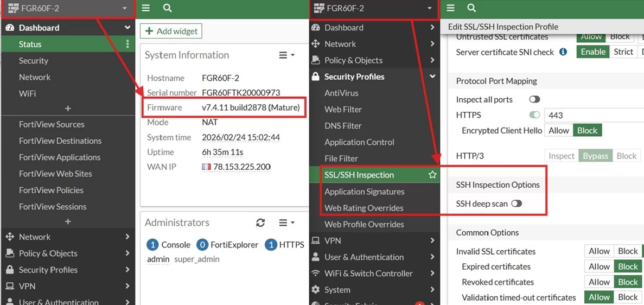Click the WiFi & Switch Controller icon

point(315,274)
